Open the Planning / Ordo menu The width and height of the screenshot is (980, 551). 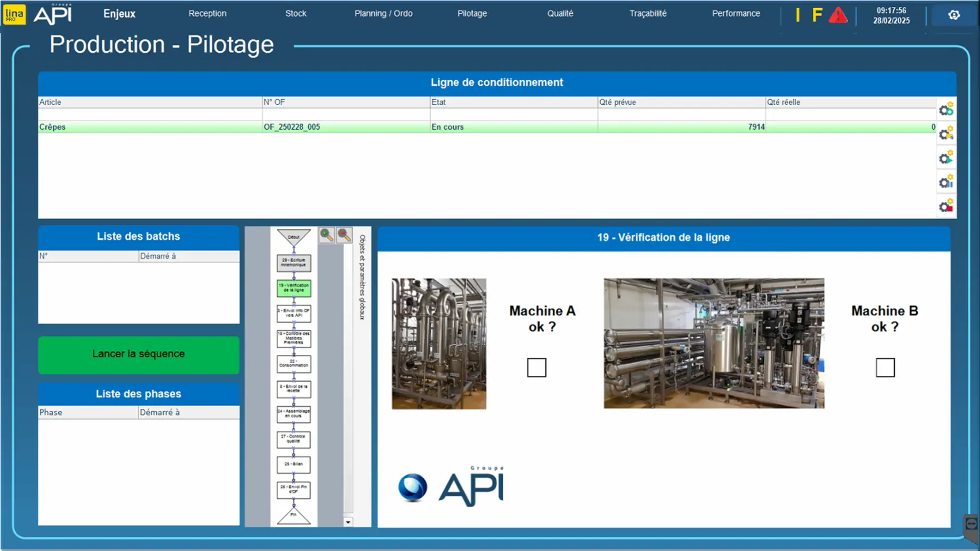coord(383,13)
